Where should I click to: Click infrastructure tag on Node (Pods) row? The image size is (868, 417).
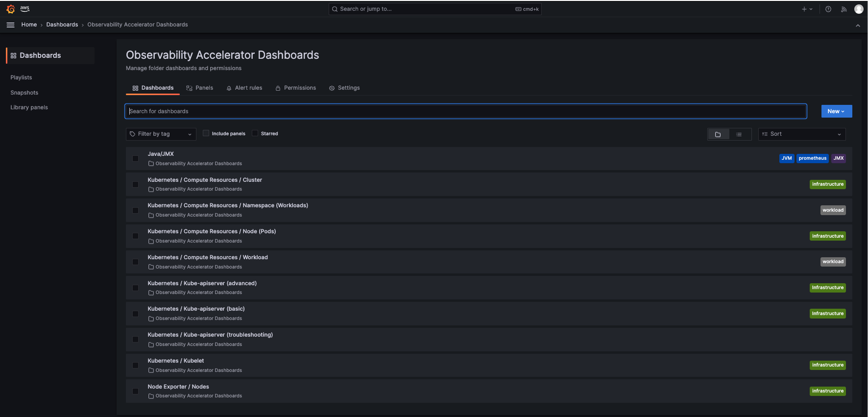827,236
